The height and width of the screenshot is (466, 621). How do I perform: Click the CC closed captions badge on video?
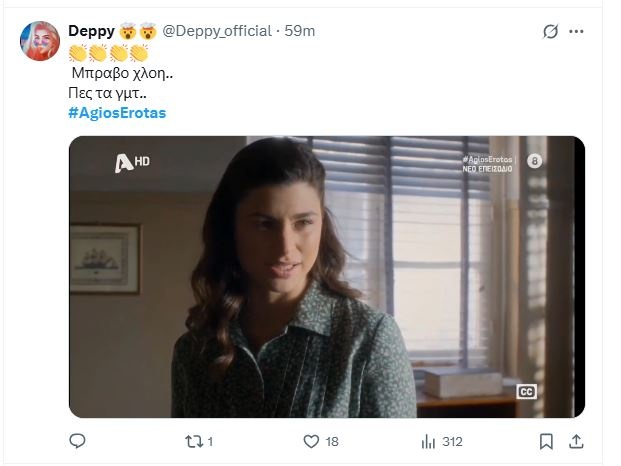[526, 392]
